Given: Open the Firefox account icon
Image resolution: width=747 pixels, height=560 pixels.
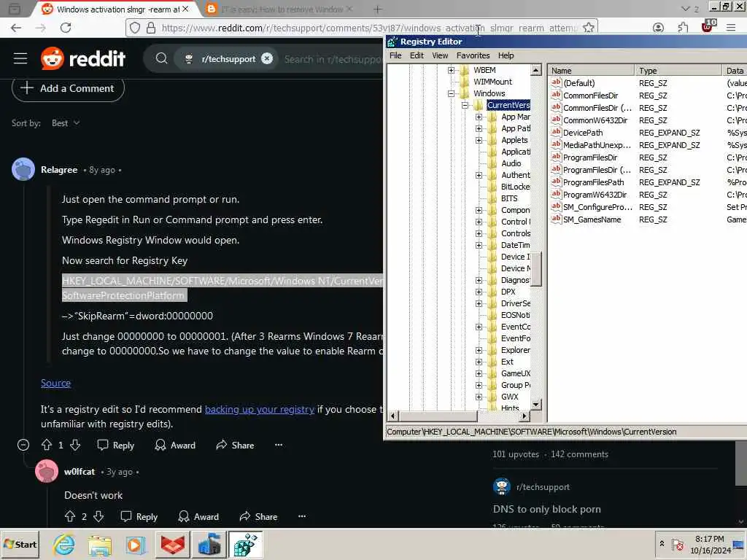Looking at the screenshot, I should coord(658,28).
